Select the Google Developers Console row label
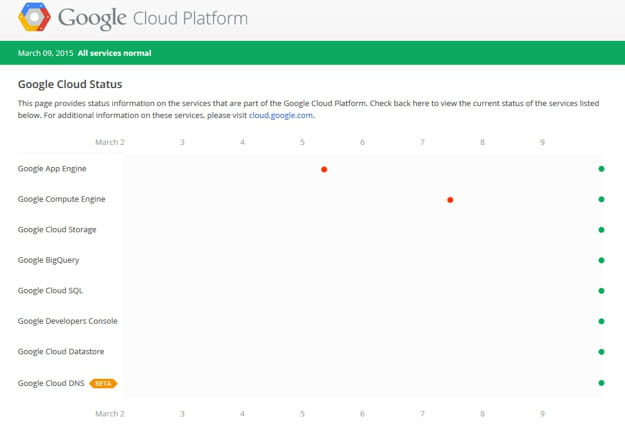 pos(67,321)
